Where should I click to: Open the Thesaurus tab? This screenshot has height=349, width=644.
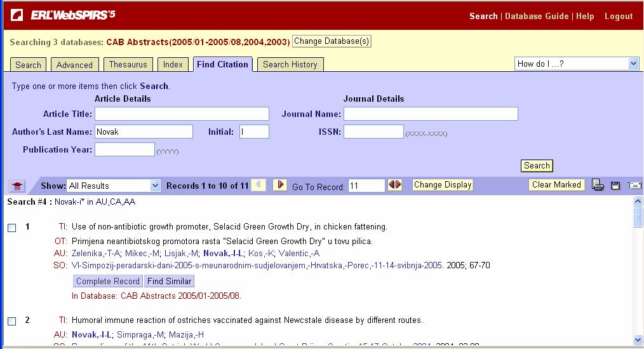[x=128, y=65]
